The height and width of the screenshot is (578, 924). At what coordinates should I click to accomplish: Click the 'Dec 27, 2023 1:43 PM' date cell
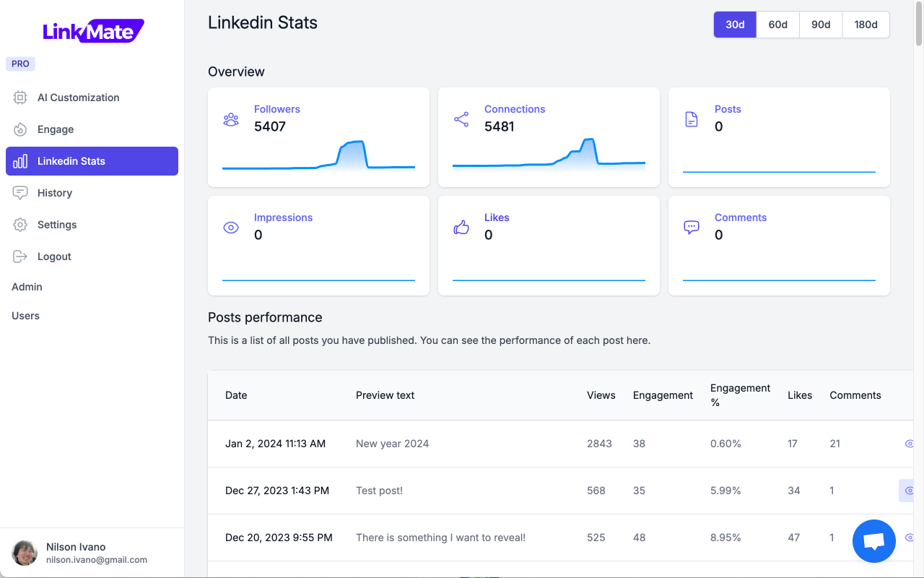pyautogui.click(x=277, y=491)
